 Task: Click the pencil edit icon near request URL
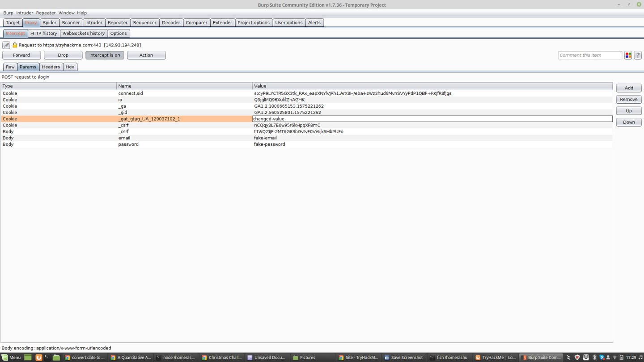pos(6,45)
